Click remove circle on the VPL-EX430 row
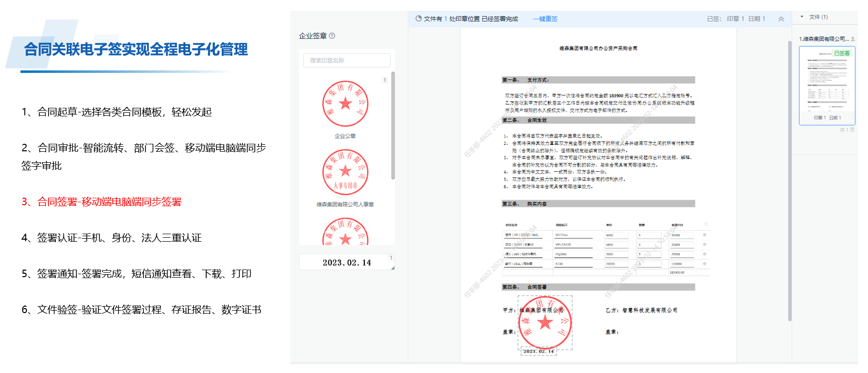The image size is (868, 373). [705, 245]
